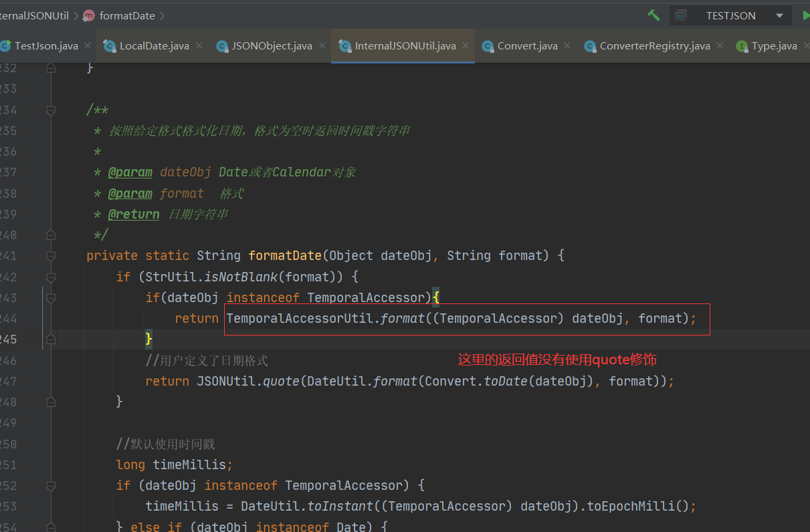Click the @return Javadoc tag
This screenshot has height=532, width=810.
click(134, 215)
